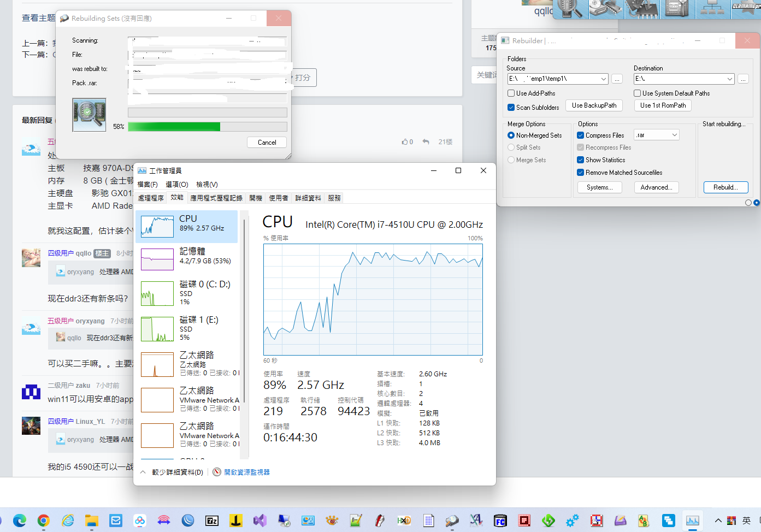Open the green down-arrow download manager on taskbar
761x532 pixels.
coord(548,521)
